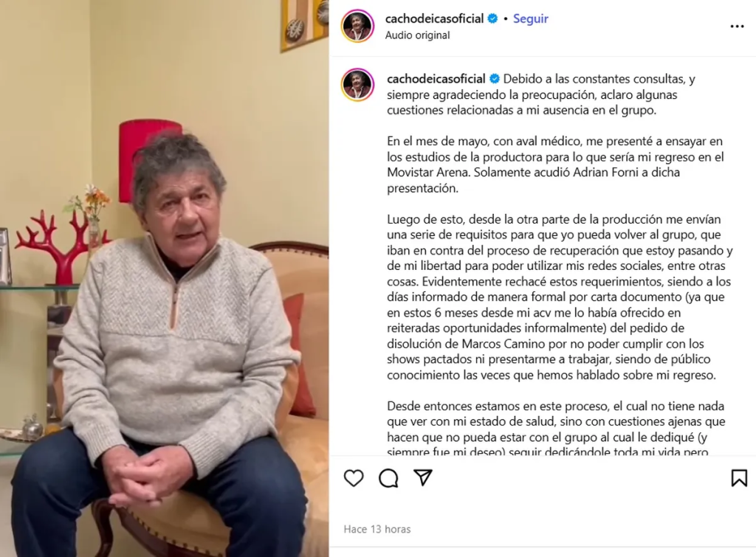Open the three-dot more options menu

[x=738, y=27]
